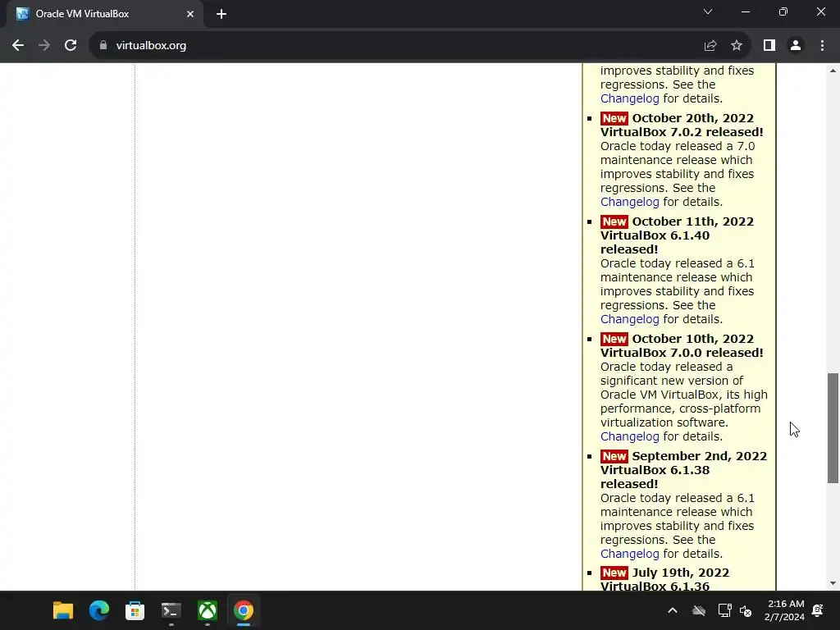Image resolution: width=840 pixels, height=630 pixels.
Task: Click the New badge for October 10th
Action: coord(614,339)
